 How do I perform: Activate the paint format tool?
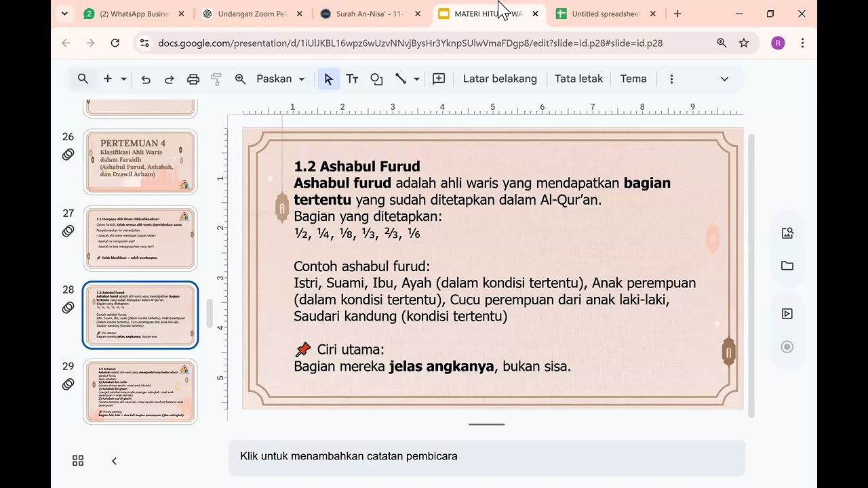pyautogui.click(x=216, y=79)
